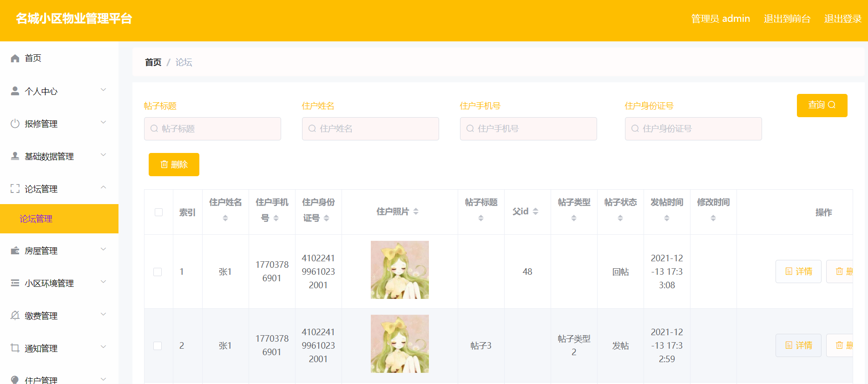Toggle the select-all checkbox in table header
Viewport: 868px width, 384px height.
coord(158,212)
